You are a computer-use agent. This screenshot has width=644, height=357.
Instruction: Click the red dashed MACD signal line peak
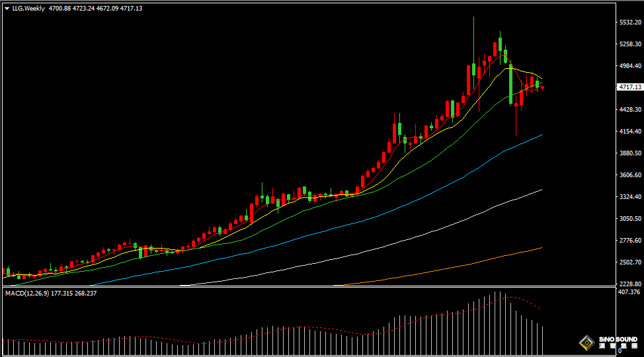[506, 297]
